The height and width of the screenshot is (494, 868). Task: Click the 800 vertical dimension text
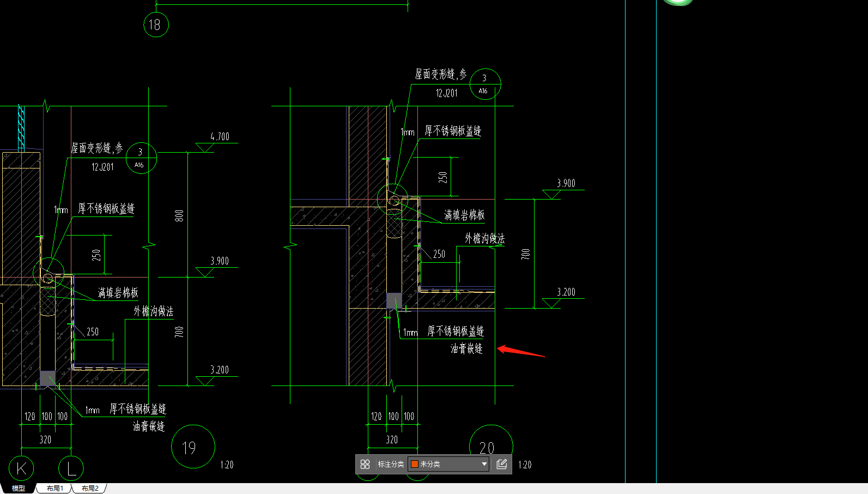click(179, 216)
